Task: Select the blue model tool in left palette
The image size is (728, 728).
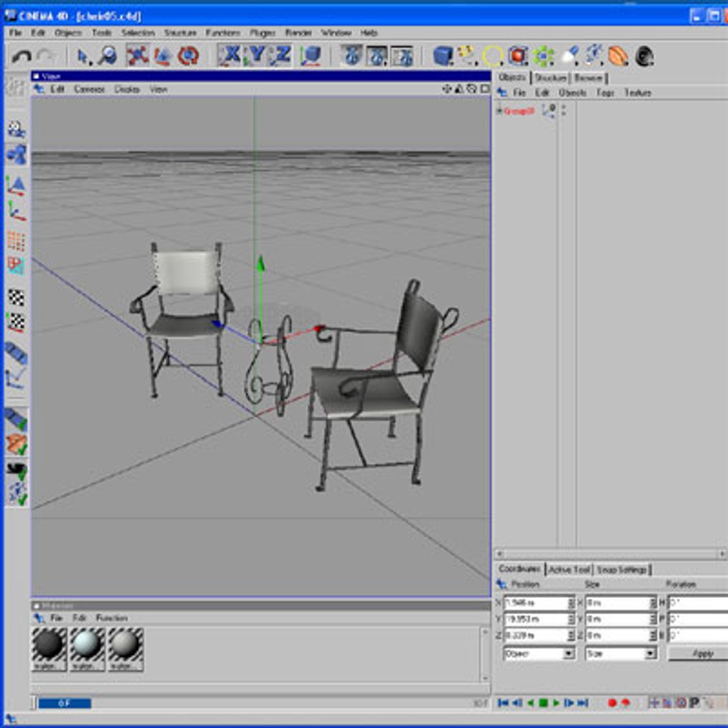Action: (16, 154)
